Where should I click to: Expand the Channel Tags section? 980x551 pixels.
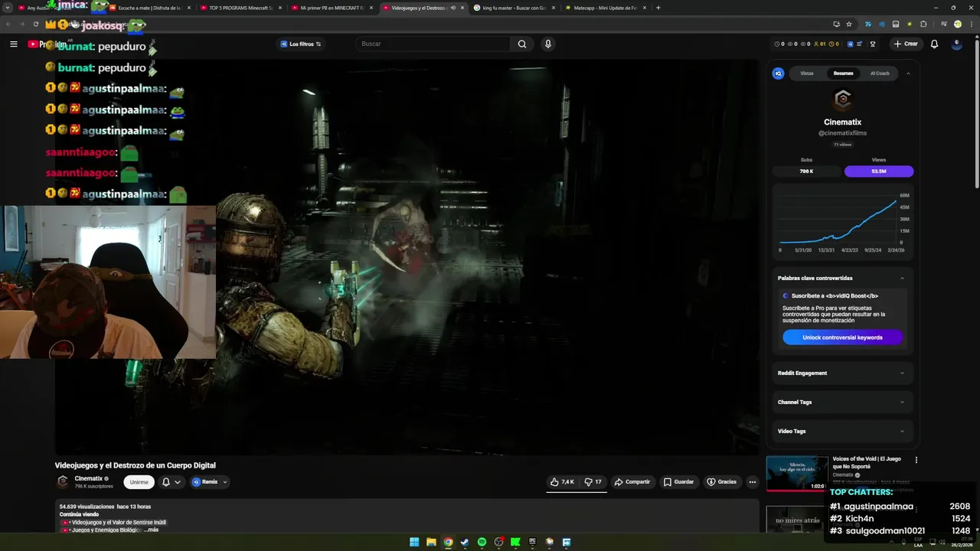(x=842, y=402)
